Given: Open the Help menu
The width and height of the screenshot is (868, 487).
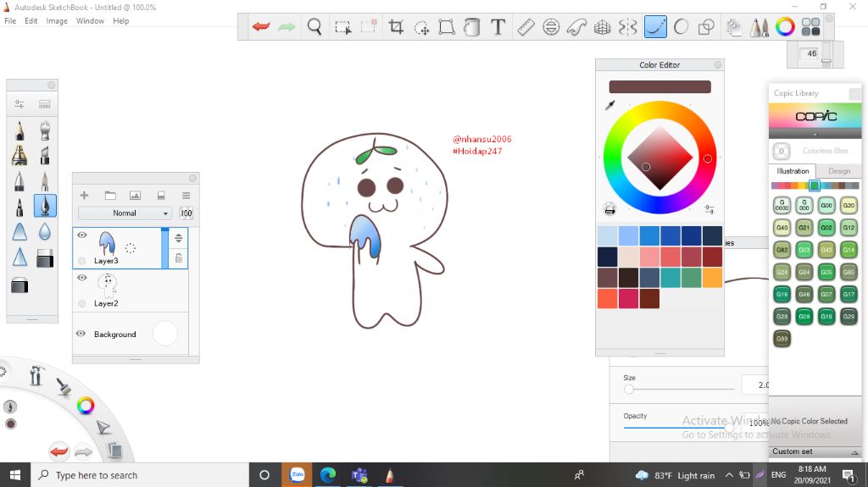Looking at the screenshot, I should 120,20.
